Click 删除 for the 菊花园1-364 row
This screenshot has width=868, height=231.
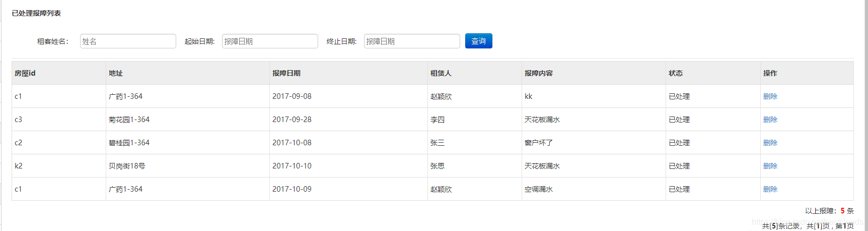770,120
